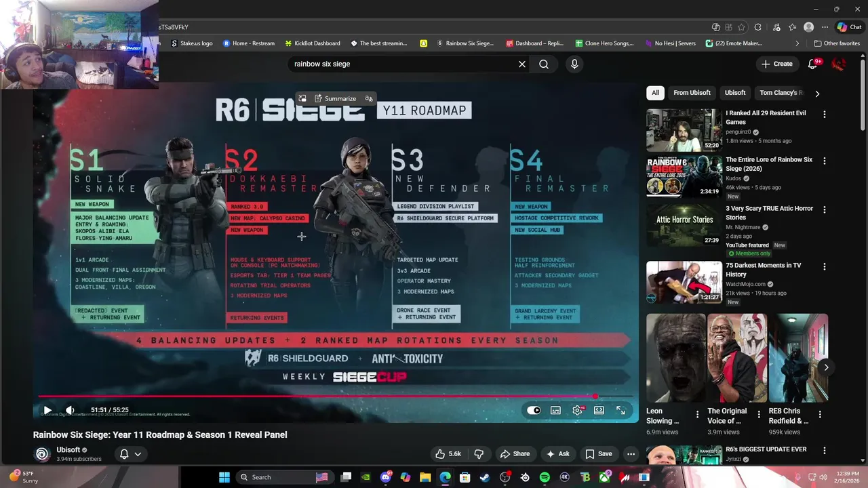Open menu for Resident Evil ranking video

pyautogui.click(x=825, y=115)
